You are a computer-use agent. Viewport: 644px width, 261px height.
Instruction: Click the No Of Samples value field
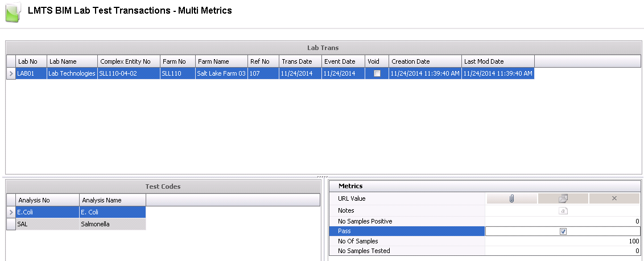point(563,241)
